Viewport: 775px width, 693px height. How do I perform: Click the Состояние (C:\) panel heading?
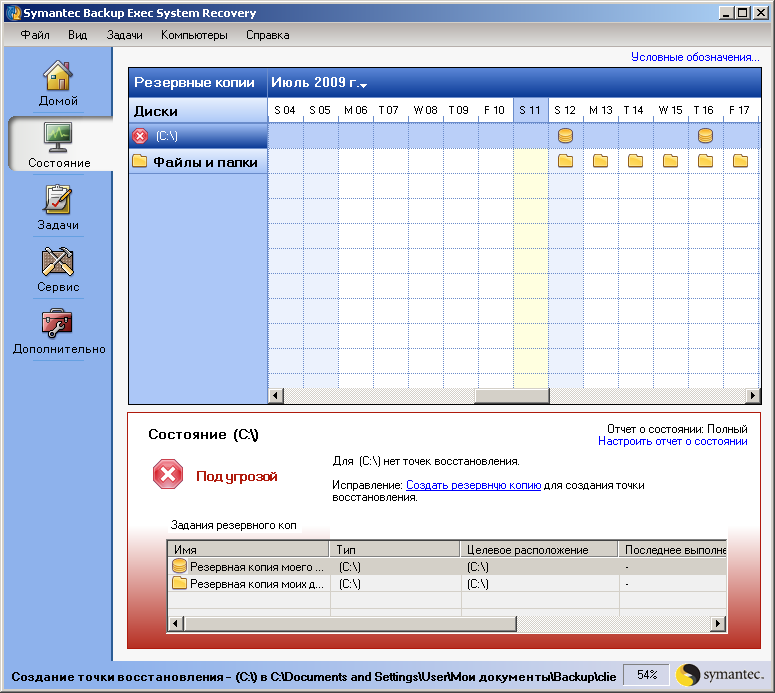pyautogui.click(x=204, y=434)
